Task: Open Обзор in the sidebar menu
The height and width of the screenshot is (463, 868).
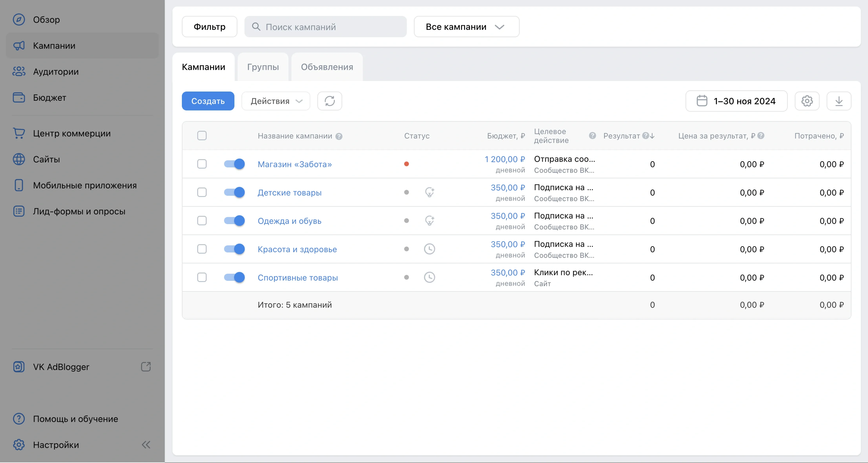Action: point(82,19)
